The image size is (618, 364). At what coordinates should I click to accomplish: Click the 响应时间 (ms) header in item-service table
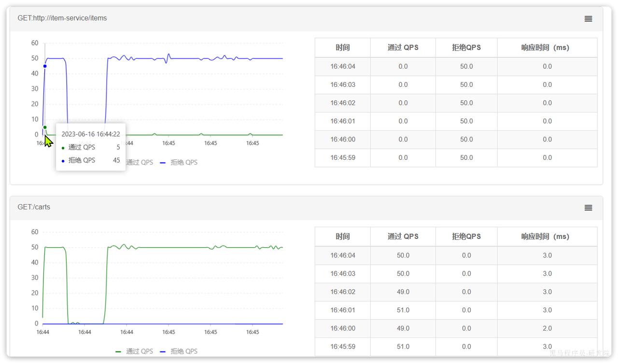pos(547,48)
